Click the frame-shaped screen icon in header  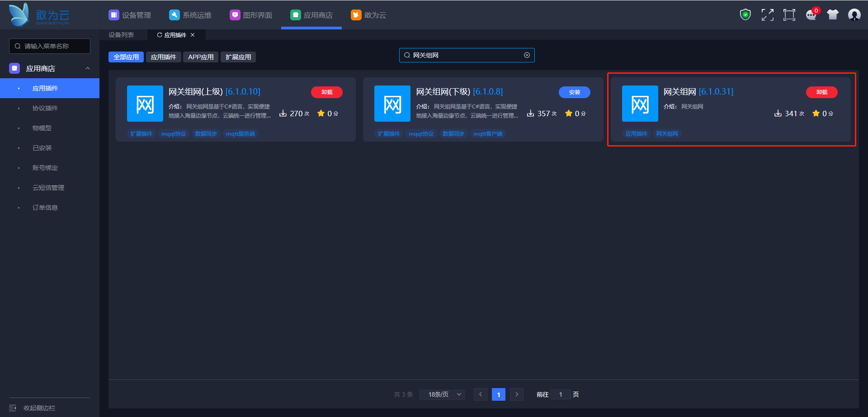pos(789,15)
